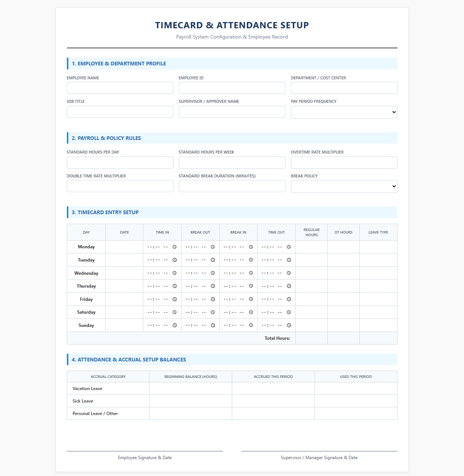The height and width of the screenshot is (476, 464).
Task: Focus the Supervisor / Approver Name field
Action: [232, 112]
